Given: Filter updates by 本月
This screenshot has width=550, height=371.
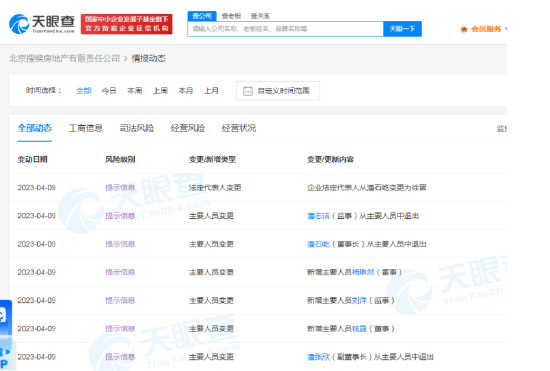Looking at the screenshot, I should pos(186,91).
